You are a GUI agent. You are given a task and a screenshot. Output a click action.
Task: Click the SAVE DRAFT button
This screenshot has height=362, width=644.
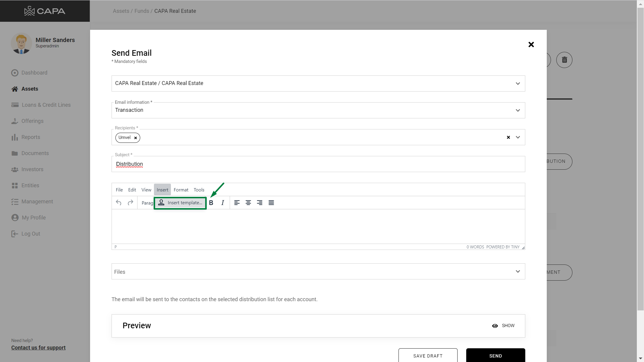click(428, 355)
